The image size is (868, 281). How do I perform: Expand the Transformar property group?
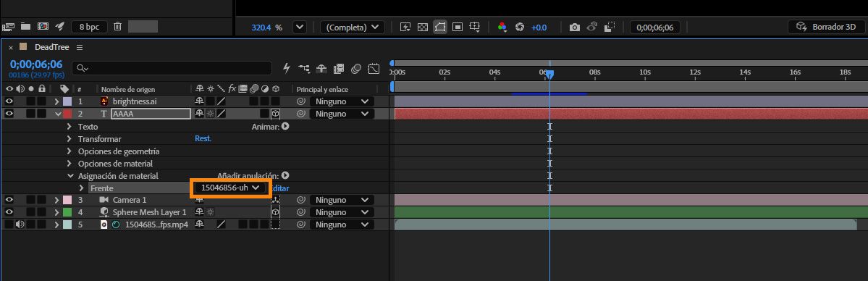click(x=69, y=139)
